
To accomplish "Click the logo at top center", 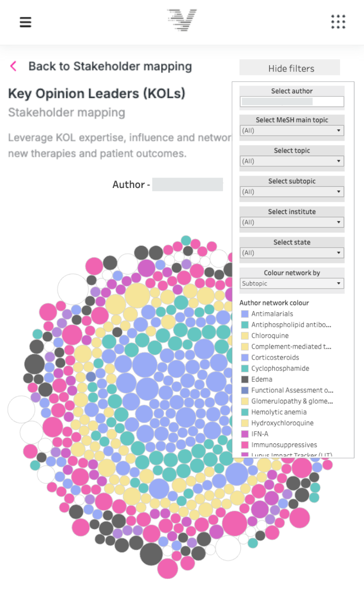I will (x=182, y=20).
